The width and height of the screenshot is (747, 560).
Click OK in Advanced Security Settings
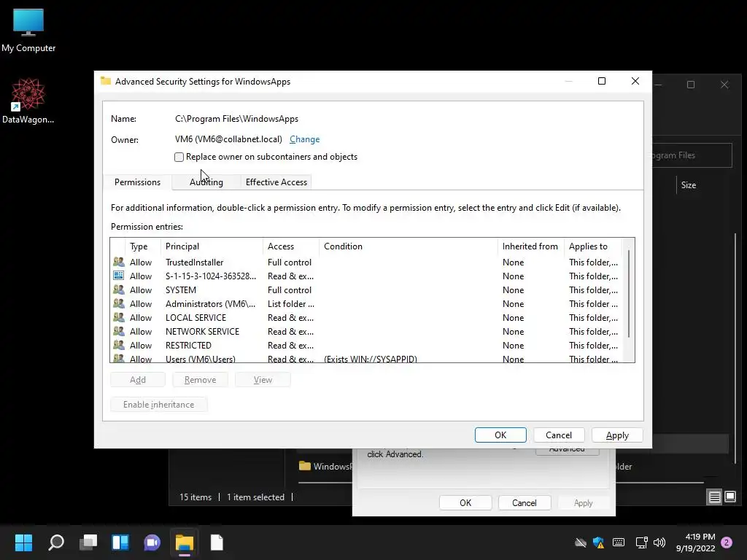click(500, 435)
